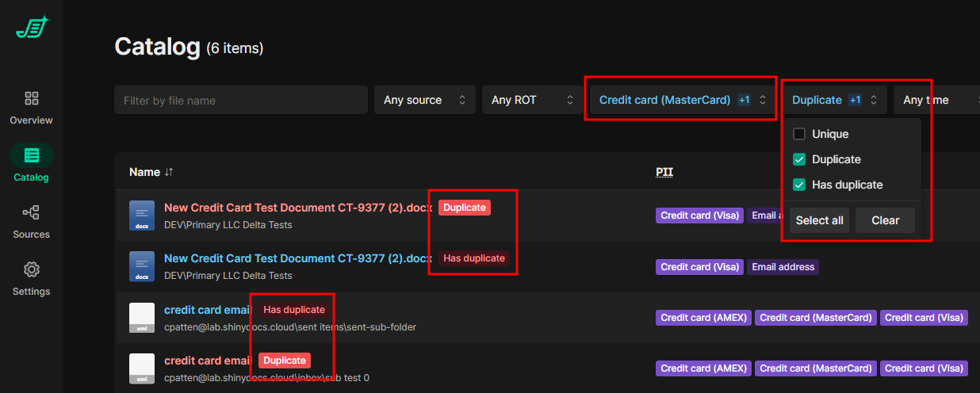Enable the Unique checkbox
980x393 pixels.
coord(799,134)
